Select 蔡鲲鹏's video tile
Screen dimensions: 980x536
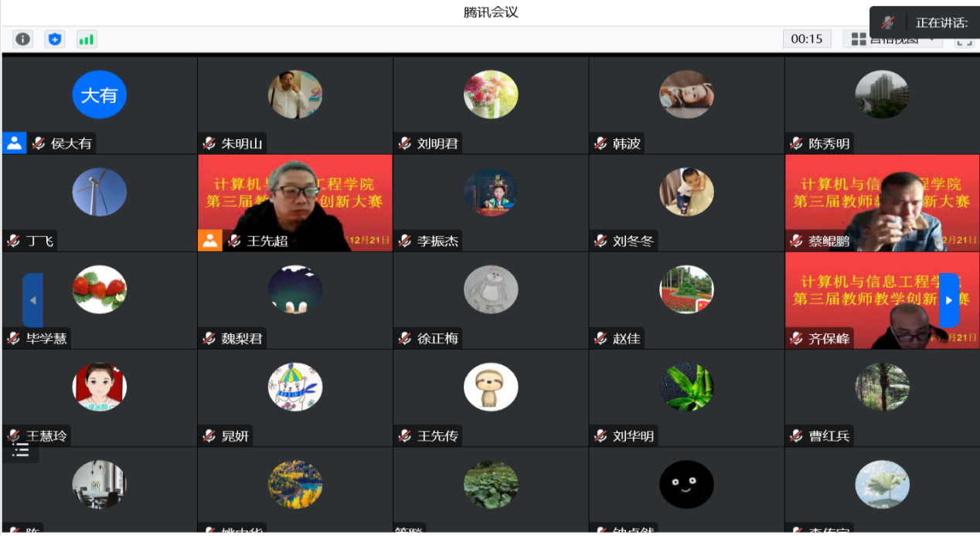[882, 203]
